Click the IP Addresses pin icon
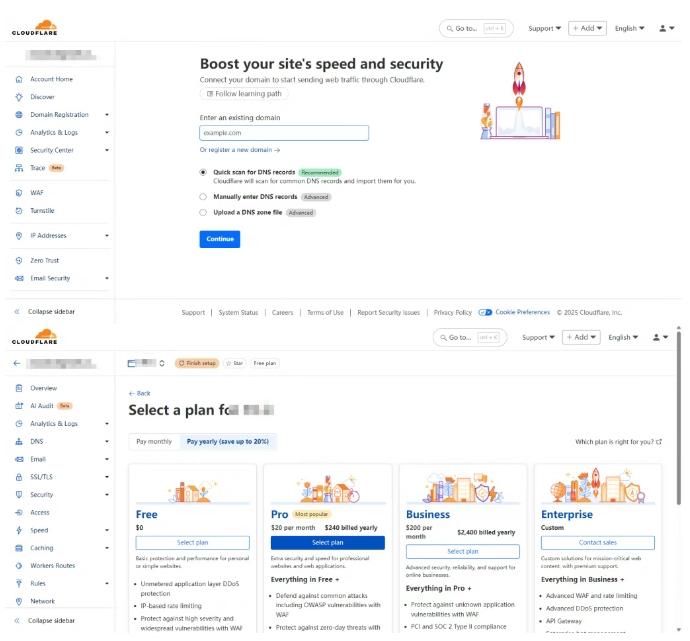This screenshot has height=641, width=690. (19, 236)
